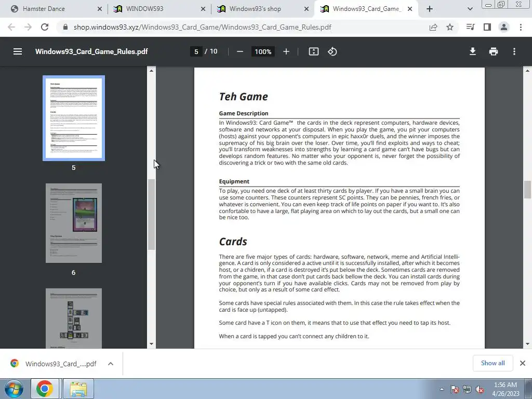Click the total page count '10'

[x=214, y=51]
